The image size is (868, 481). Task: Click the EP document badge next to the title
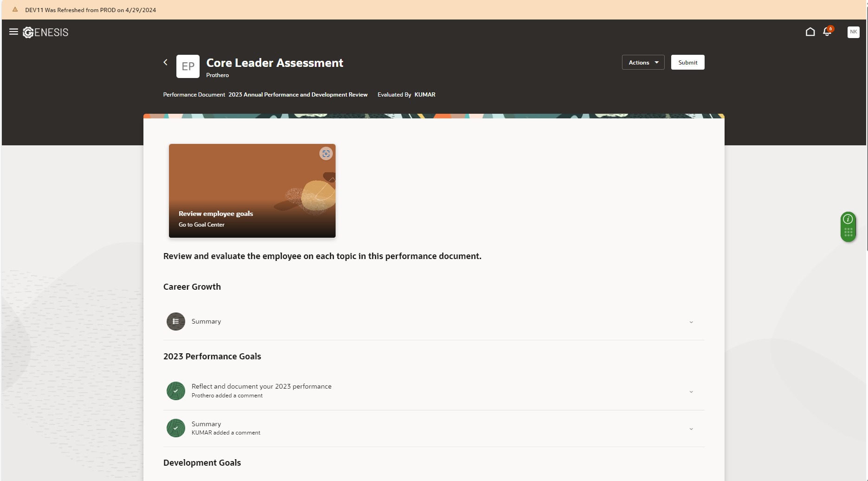point(188,66)
